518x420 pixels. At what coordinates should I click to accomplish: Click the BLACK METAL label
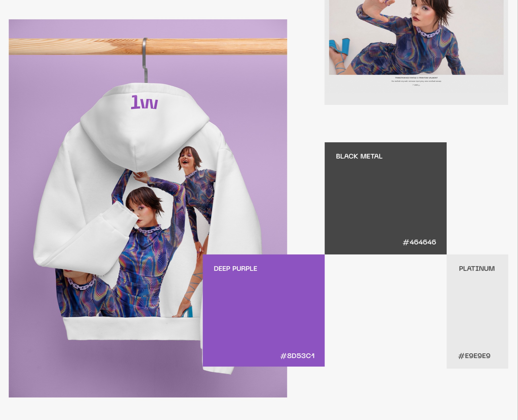coord(359,156)
